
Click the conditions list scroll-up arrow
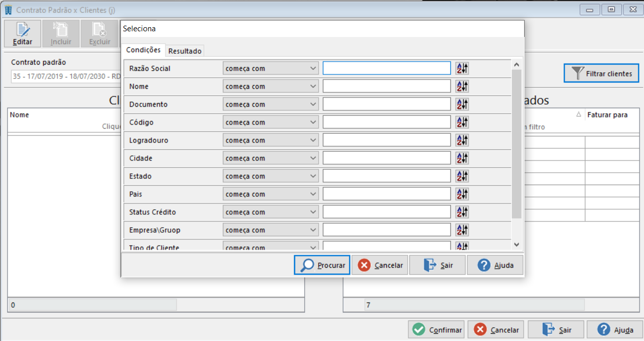tap(516, 65)
